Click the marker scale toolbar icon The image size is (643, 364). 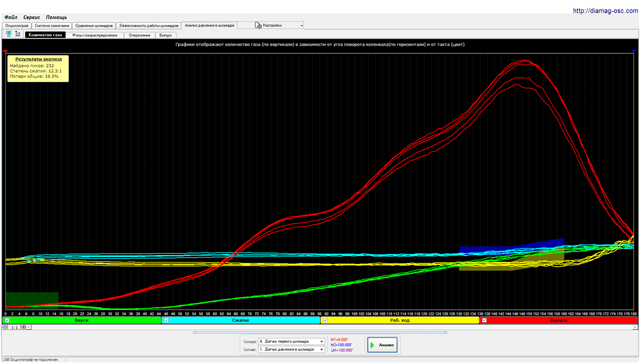click(18, 34)
